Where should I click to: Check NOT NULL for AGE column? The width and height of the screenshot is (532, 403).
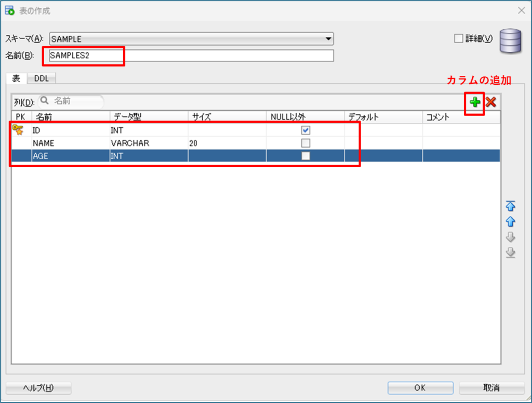click(306, 155)
